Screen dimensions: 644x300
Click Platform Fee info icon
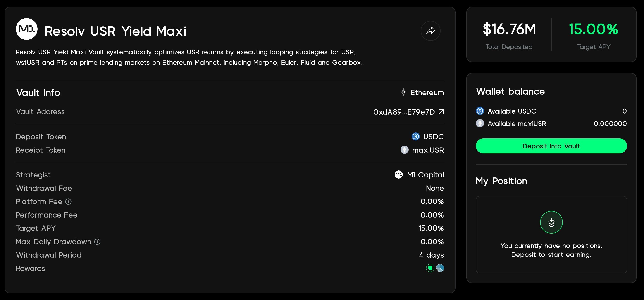[x=69, y=202]
